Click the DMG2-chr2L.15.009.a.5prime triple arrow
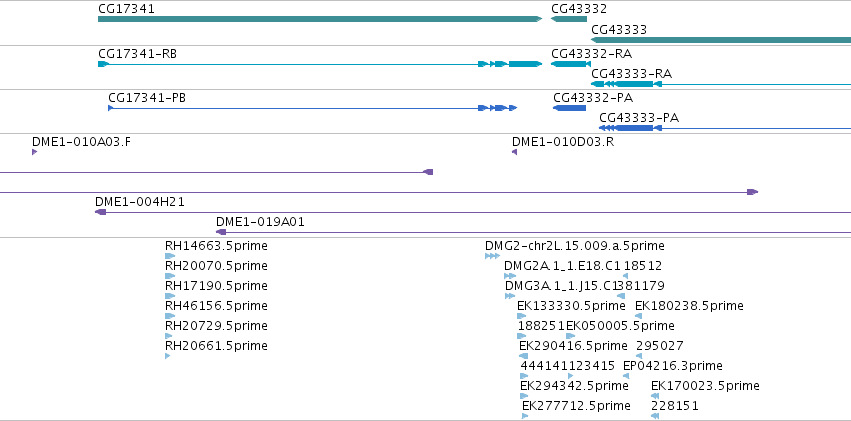Screen dimensions: 851x421 pos(492,256)
